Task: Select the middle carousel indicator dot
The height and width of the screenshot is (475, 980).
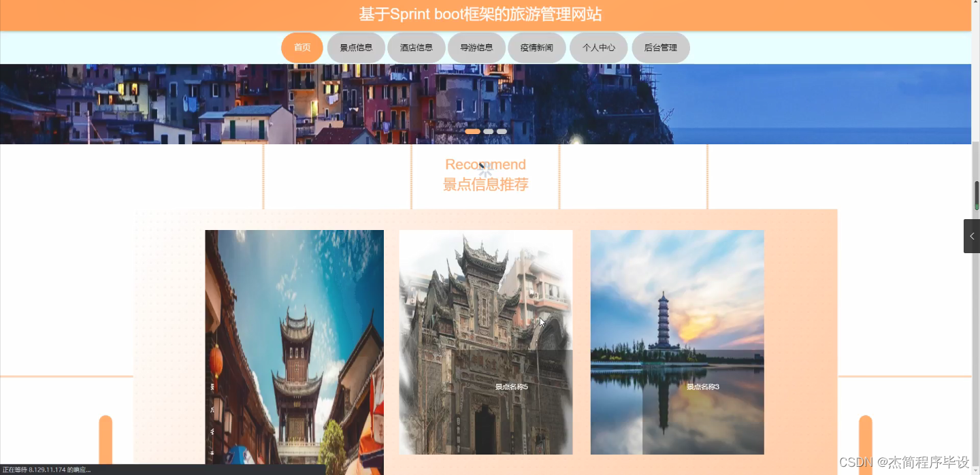Action: point(488,131)
